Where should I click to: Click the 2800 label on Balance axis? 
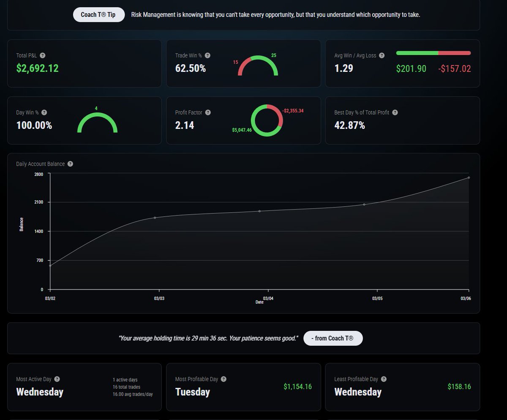(39, 174)
